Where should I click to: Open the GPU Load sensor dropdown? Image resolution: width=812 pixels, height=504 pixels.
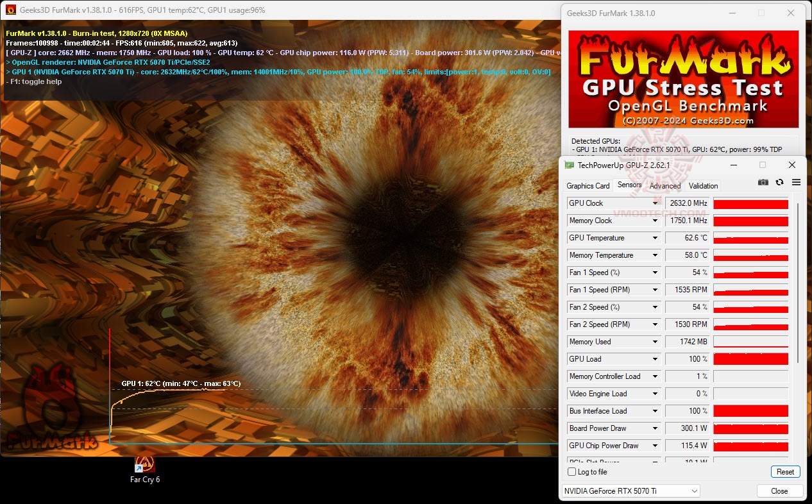(655, 359)
